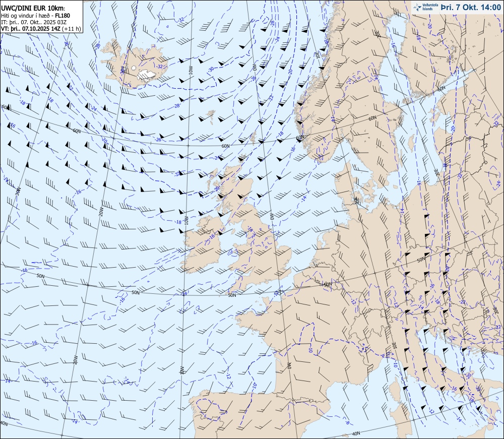
Task: Click the 'UWC/DINI EUR 10km' title
Action: coord(33,9)
